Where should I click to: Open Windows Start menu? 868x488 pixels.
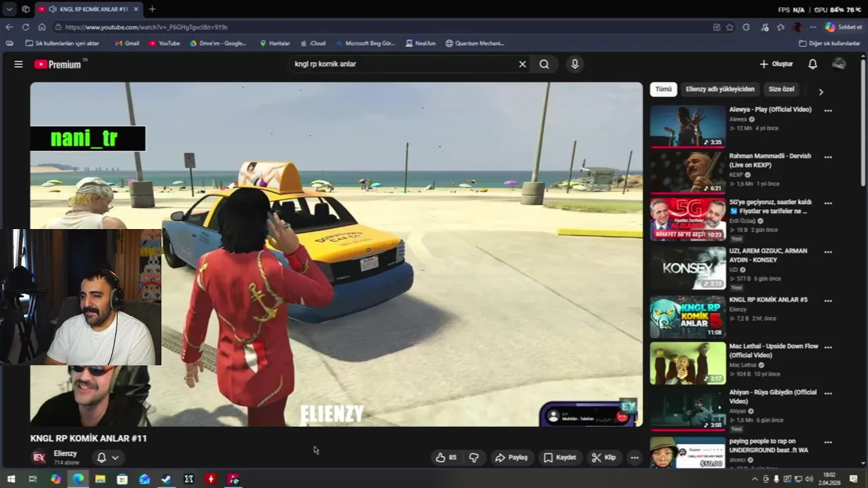[x=11, y=479]
